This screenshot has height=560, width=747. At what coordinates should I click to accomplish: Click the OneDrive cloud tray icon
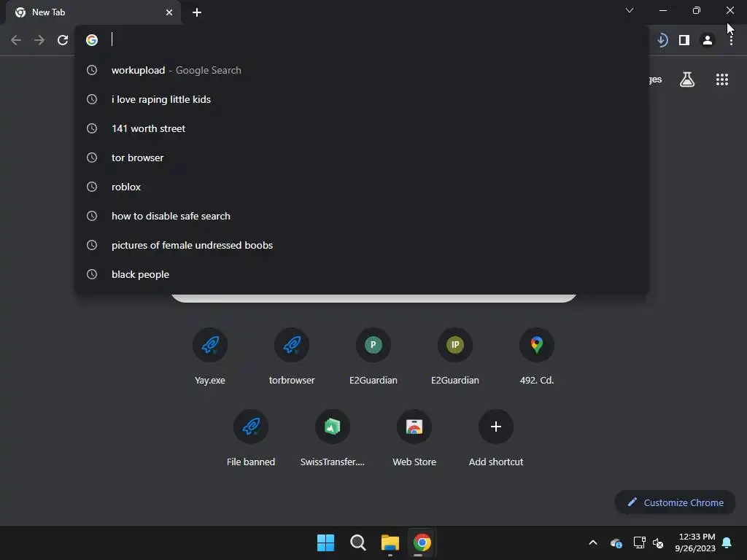[x=616, y=542]
